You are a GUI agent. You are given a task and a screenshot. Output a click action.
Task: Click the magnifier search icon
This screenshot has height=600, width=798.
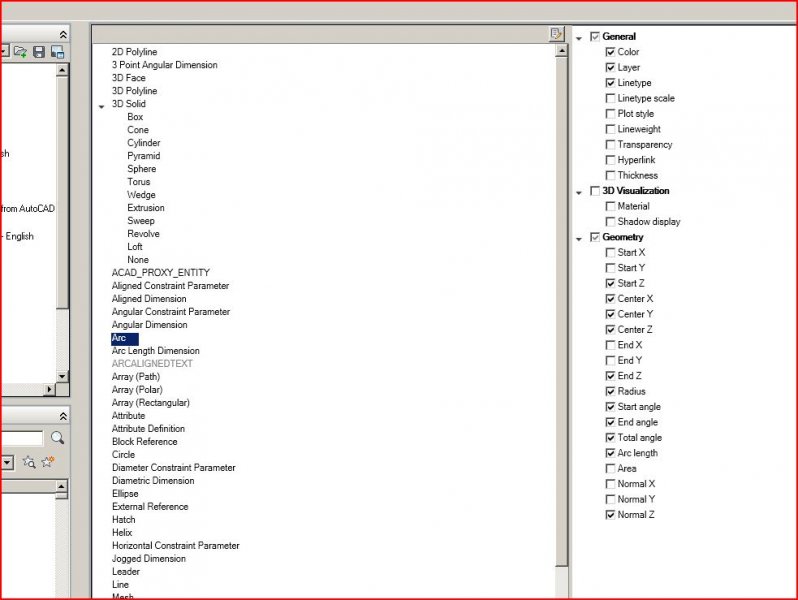point(57,438)
